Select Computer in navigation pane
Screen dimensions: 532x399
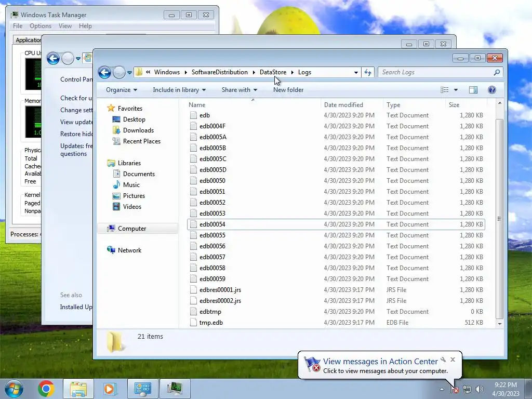pos(138,229)
